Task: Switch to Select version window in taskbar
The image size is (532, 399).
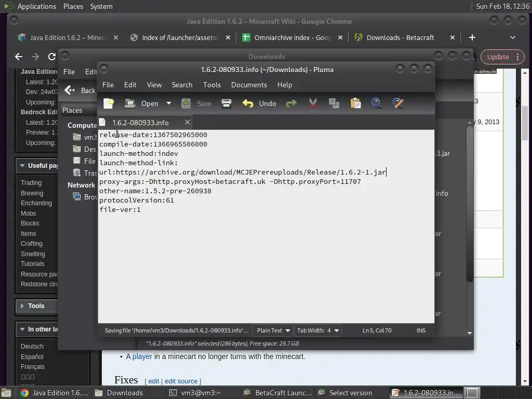Action: tap(345, 393)
